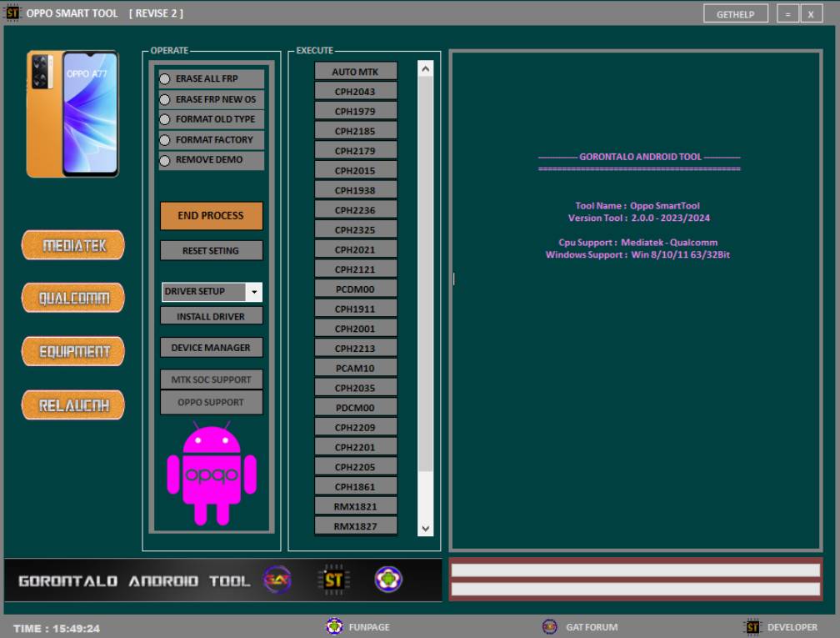This screenshot has height=638, width=840.
Task: Select model CPH2043
Action: (x=356, y=91)
